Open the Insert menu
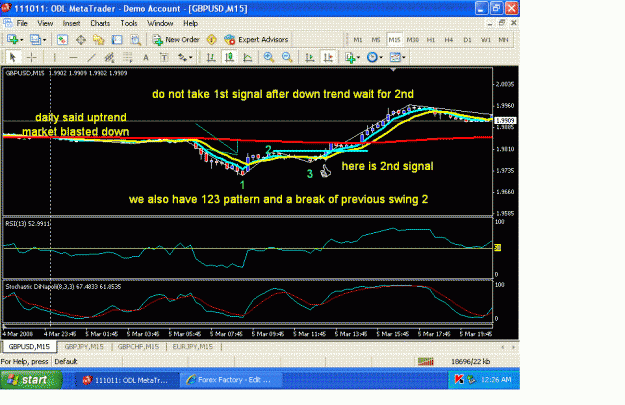The width and height of the screenshot is (625, 405). point(71,23)
